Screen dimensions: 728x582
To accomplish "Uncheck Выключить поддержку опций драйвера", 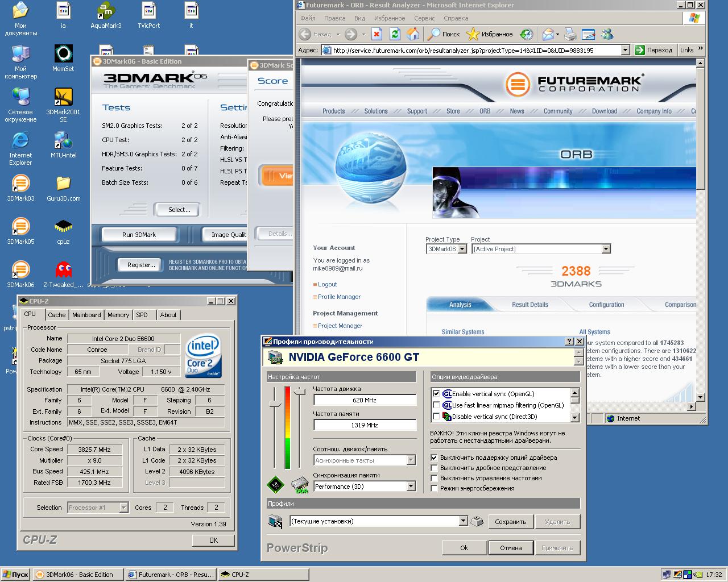I will [435, 458].
